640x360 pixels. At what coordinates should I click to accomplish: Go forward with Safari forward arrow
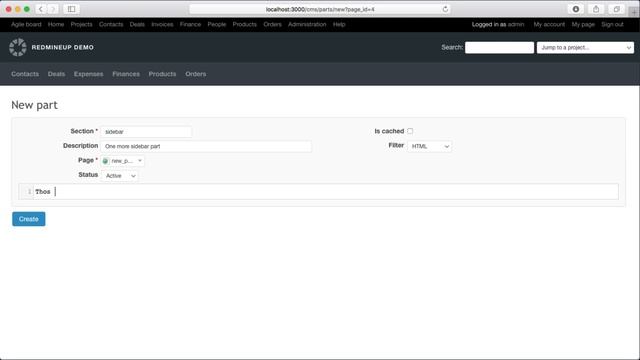53,9
